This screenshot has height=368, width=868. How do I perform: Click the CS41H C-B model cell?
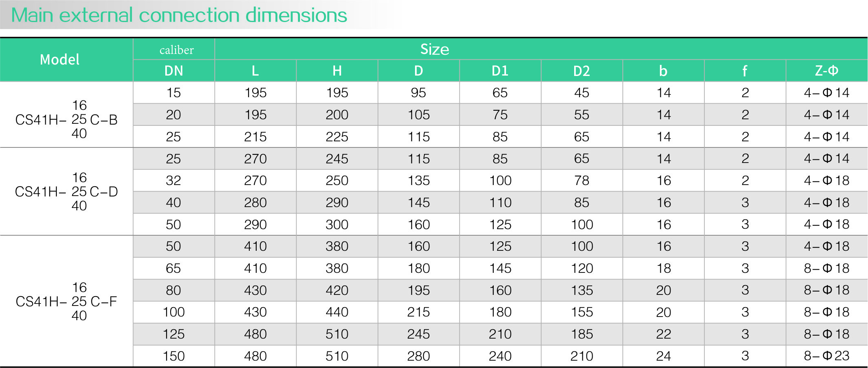[66, 119]
